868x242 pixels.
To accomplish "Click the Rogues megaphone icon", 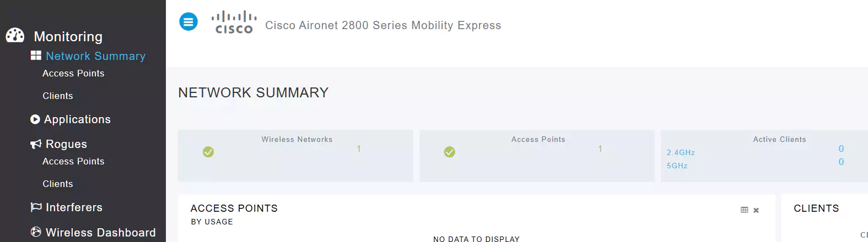I will click(36, 144).
